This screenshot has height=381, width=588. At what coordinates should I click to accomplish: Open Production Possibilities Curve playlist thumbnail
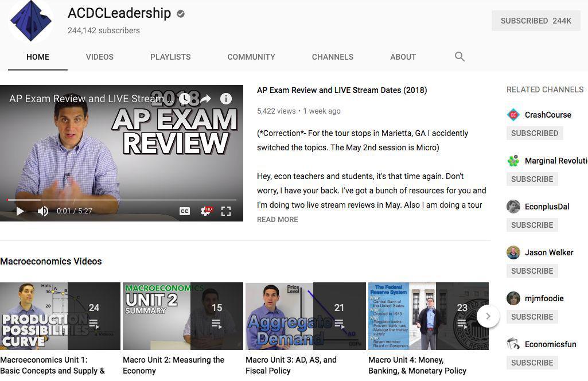pos(60,316)
